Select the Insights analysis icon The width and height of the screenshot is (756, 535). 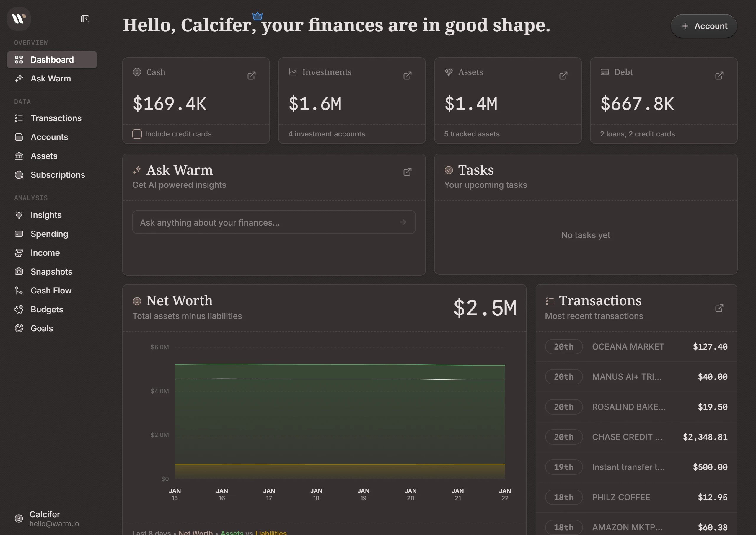(19, 215)
